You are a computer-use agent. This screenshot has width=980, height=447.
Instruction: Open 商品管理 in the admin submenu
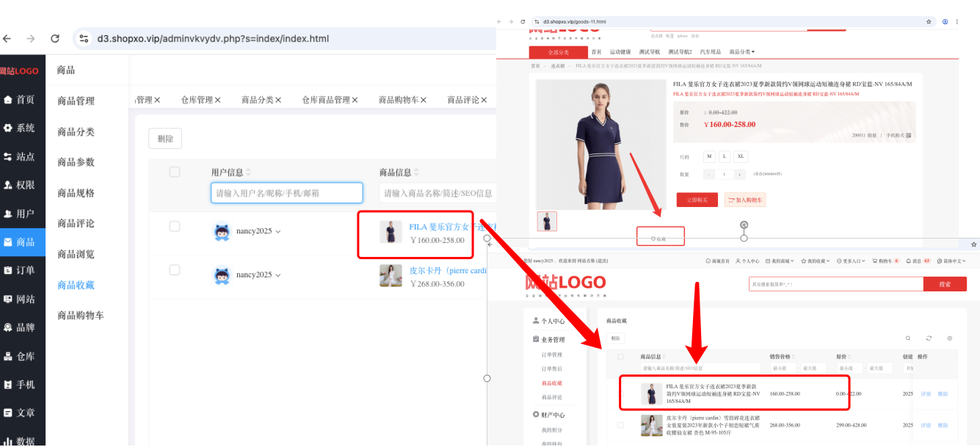76,101
